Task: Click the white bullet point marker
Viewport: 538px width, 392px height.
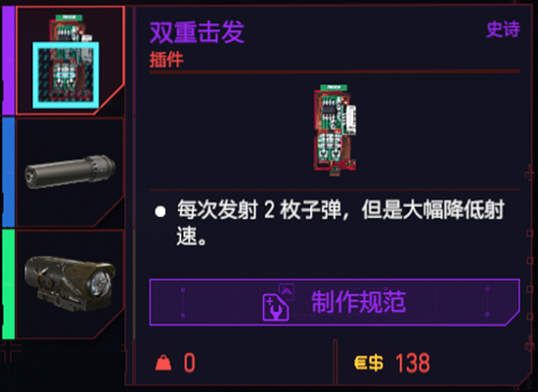Action: (160, 211)
